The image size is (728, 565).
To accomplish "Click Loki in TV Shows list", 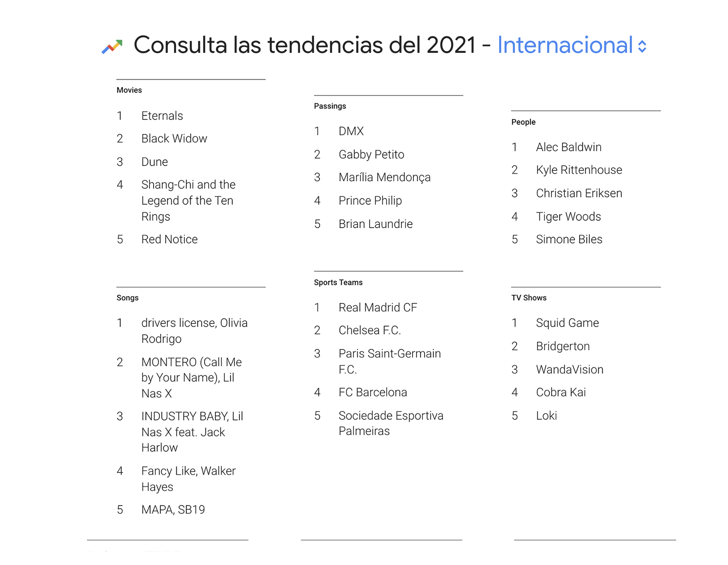I will (546, 415).
